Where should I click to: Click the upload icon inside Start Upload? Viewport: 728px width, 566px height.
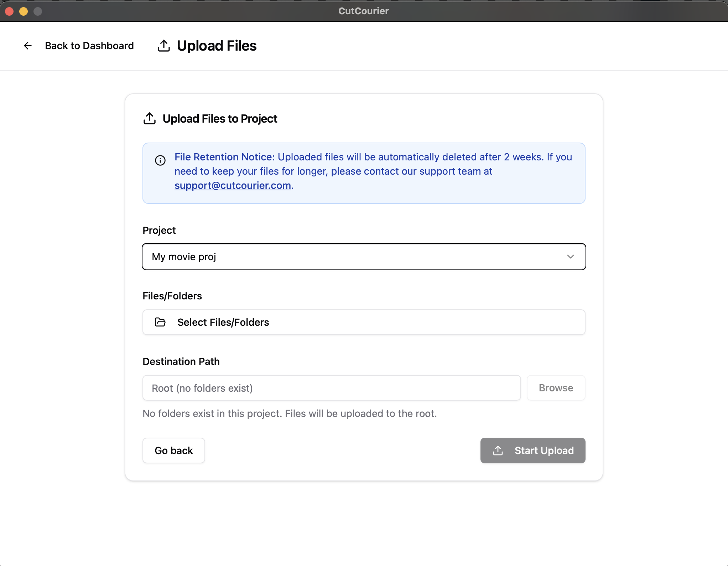click(498, 451)
